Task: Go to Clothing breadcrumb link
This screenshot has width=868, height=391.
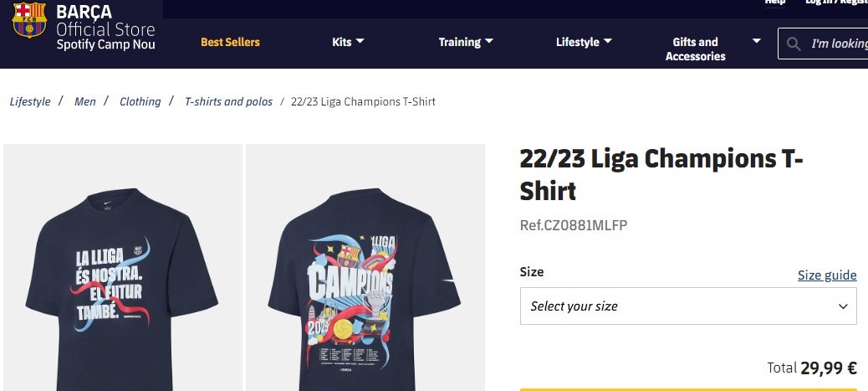Action: 140,101
